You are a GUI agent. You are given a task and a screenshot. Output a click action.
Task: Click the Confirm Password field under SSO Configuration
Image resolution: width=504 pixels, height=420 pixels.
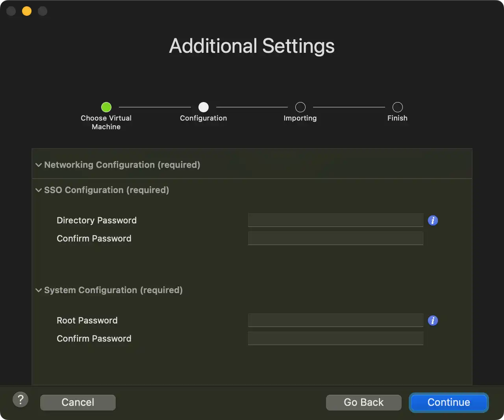[x=335, y=238]
